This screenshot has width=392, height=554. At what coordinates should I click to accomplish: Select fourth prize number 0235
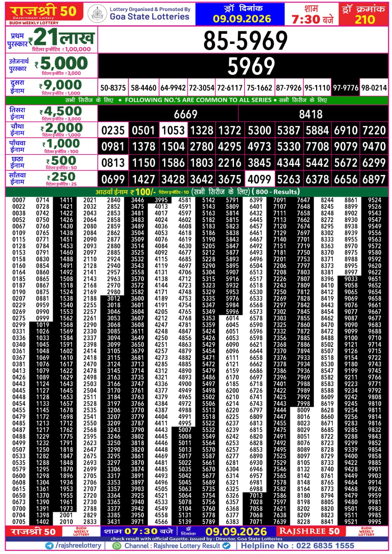[x=113, y=130]
